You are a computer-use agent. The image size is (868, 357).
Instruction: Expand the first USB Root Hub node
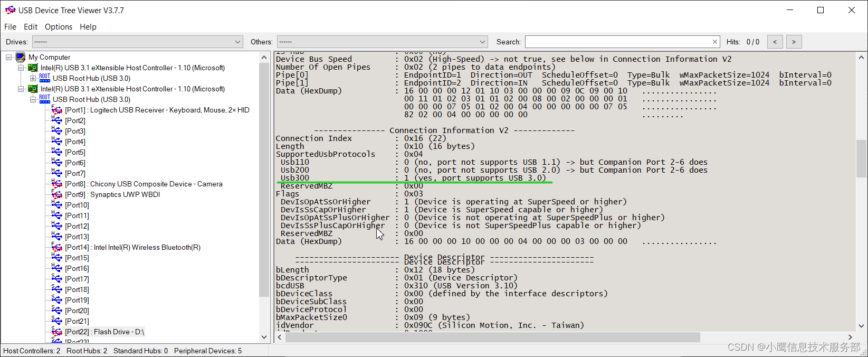point(33,78)
